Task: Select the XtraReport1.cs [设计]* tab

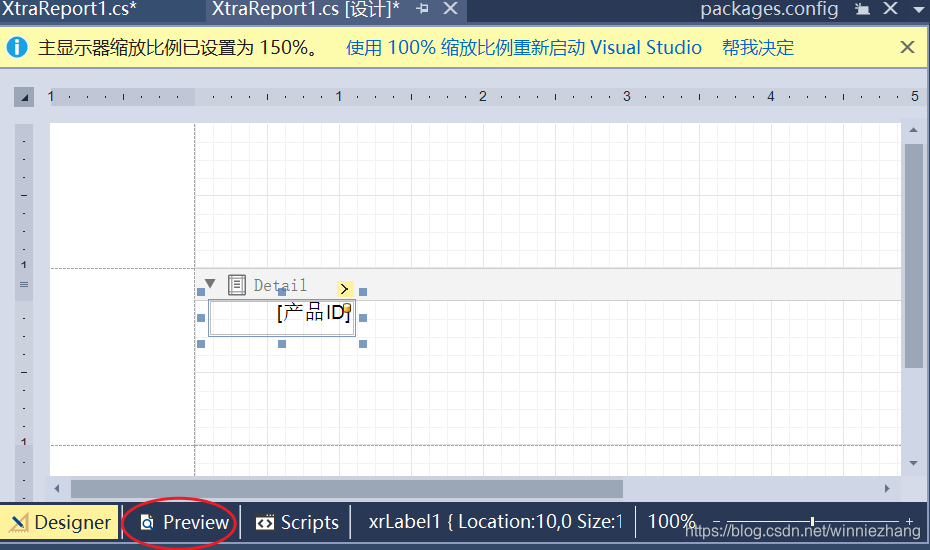Action: point(305,8)
